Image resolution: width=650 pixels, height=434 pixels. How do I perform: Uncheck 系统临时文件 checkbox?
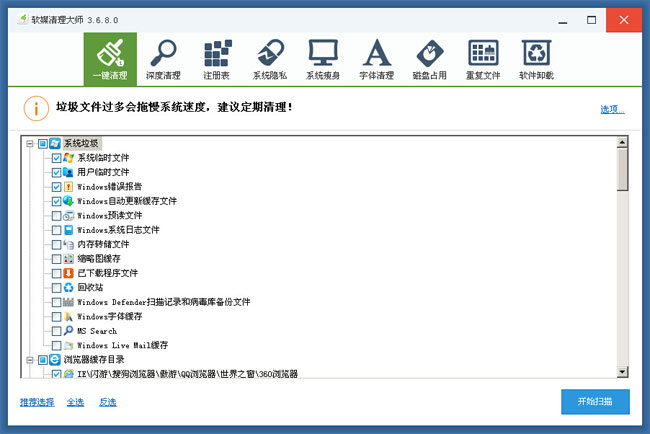[x=56, y=158]
